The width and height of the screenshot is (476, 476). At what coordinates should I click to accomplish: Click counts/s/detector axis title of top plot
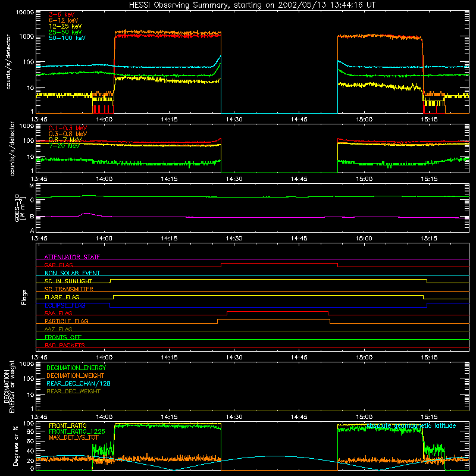pyautogui.click(x=8, y=62)
